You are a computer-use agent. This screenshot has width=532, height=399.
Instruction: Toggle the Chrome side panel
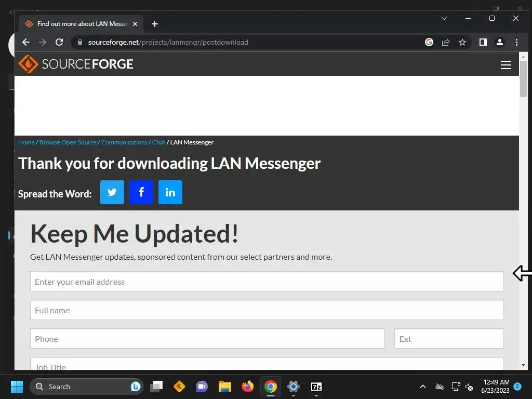coord(483,42)
